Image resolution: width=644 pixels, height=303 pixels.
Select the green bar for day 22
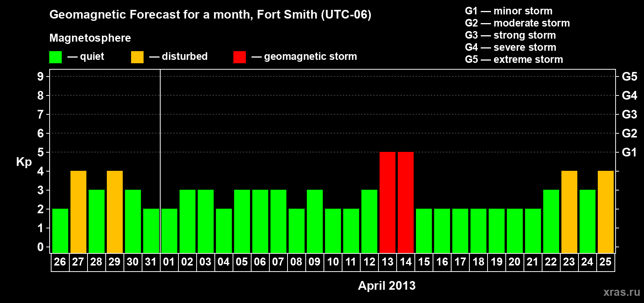551,221
